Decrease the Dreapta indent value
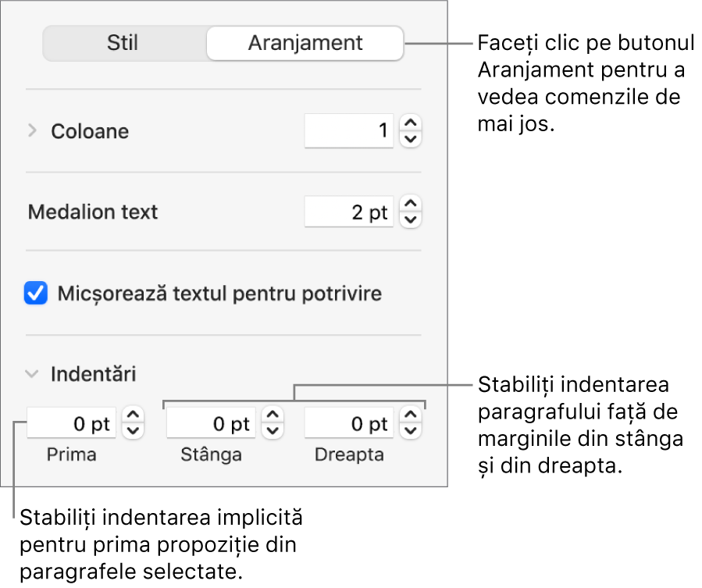The width and height of the screenshot is (702, 588). tap(410, 429)
